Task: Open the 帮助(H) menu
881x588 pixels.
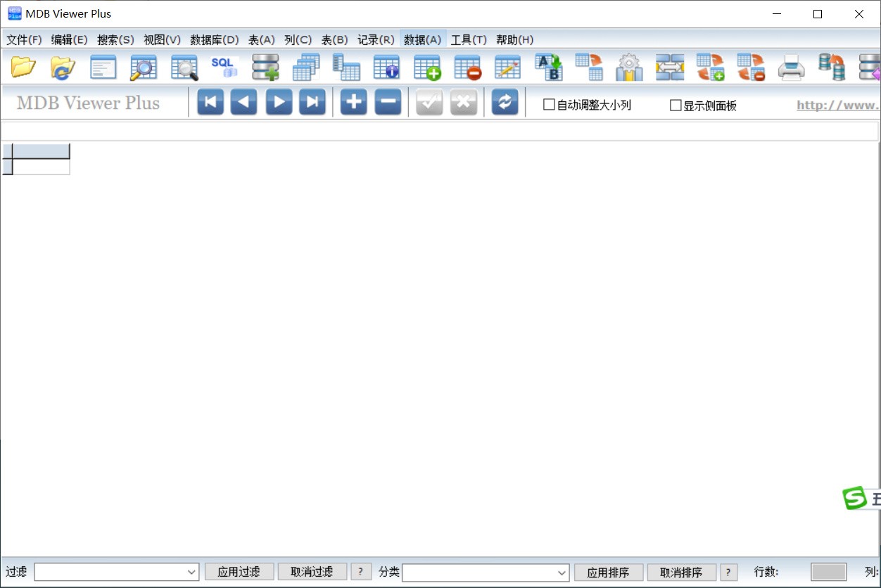Action: [x=515, y=39]
